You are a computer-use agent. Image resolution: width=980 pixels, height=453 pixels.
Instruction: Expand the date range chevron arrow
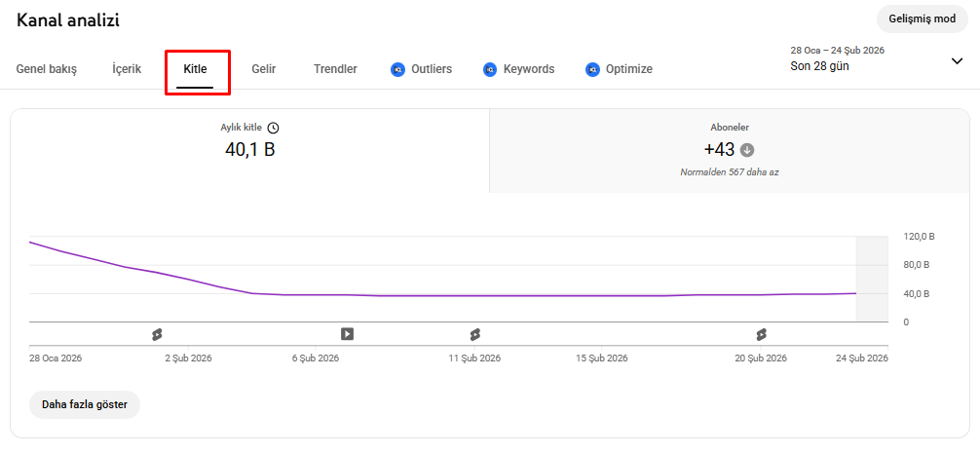pos(956,60)
